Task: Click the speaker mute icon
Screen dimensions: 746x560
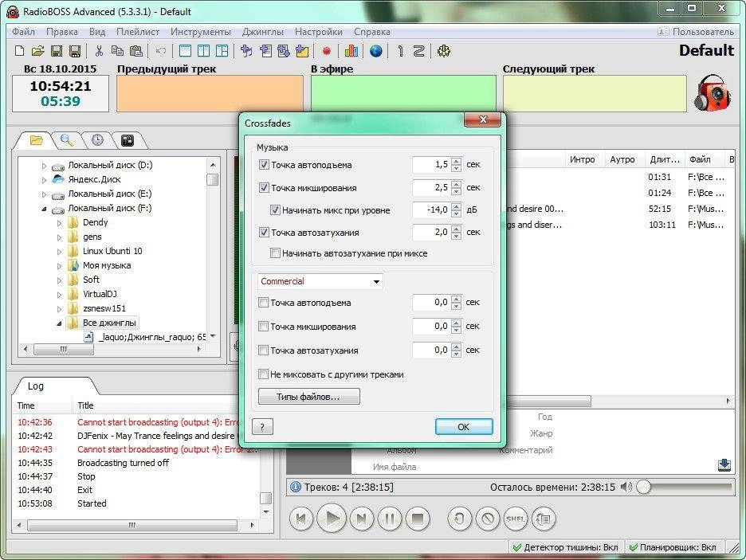Action: pyautogui.click(x=626, y=487)
